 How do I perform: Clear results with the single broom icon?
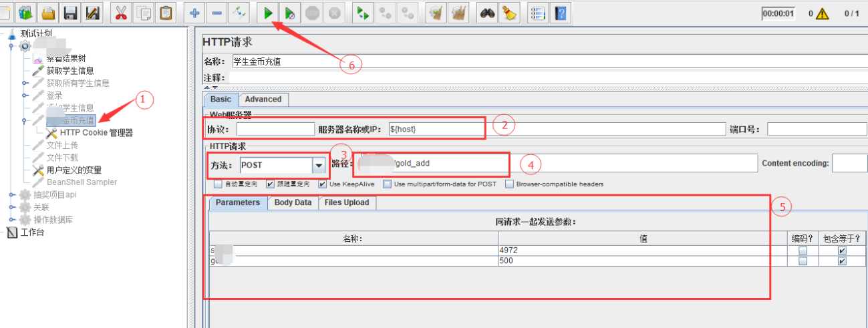coord(436,12)
